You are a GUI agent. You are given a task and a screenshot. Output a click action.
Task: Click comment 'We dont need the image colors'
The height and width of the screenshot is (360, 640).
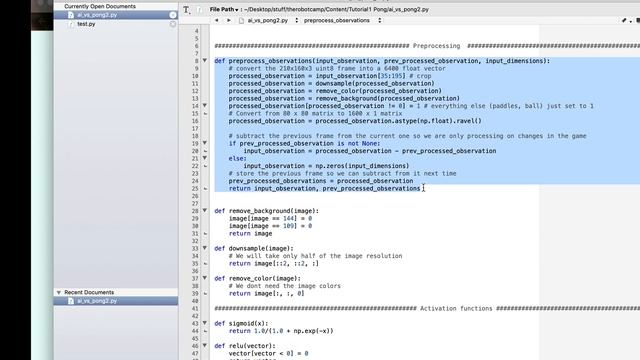coord(284,286)
